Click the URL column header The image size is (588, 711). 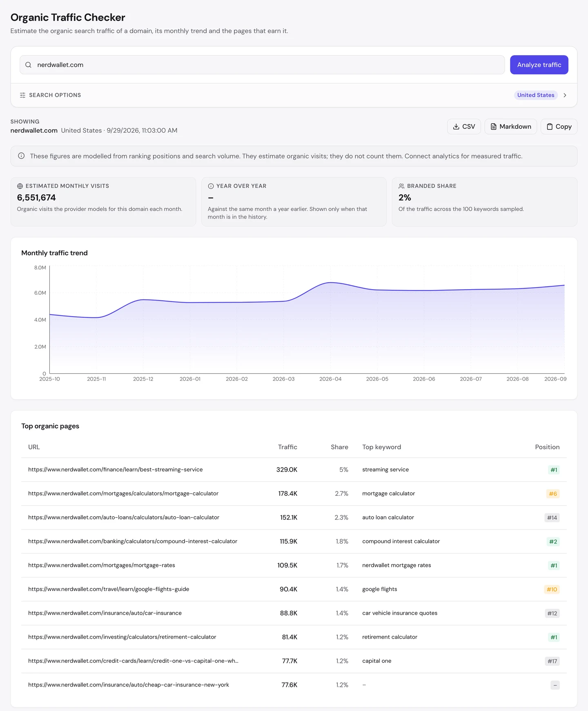[34, 447]
